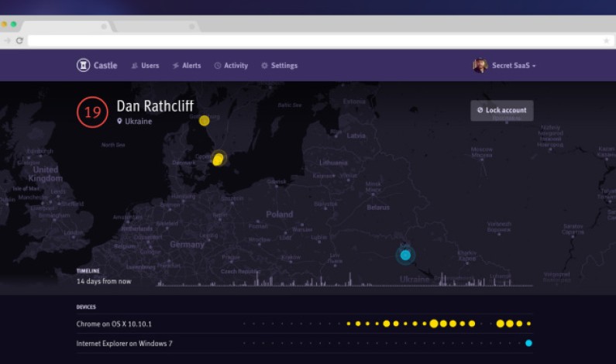Select the blue location marker in Ukraine
Screen dimensions: 616x364
(405, 255)
